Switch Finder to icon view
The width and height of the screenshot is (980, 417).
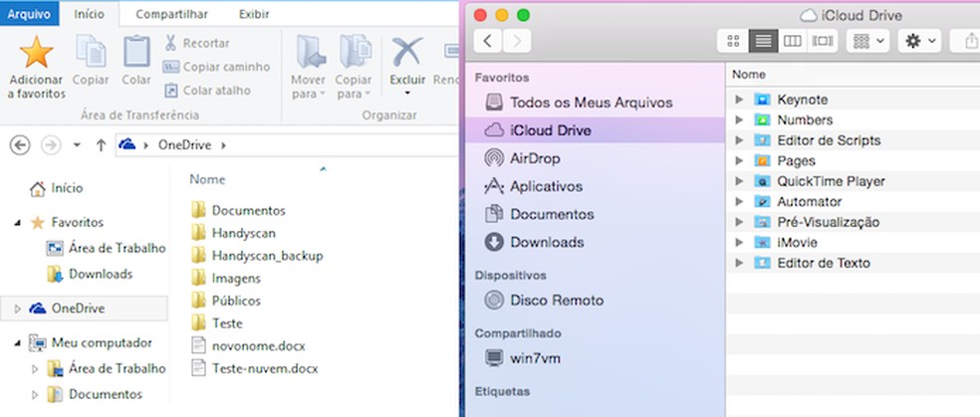point(733,41)
